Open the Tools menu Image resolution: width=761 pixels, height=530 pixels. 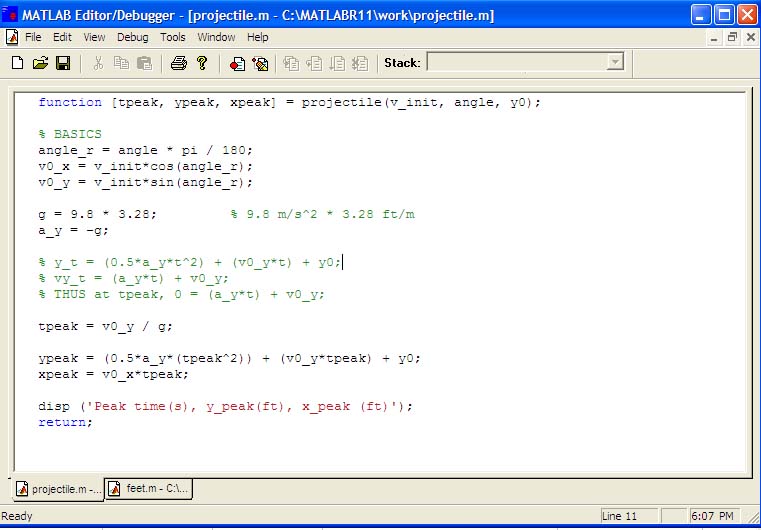tap(173, 37)
